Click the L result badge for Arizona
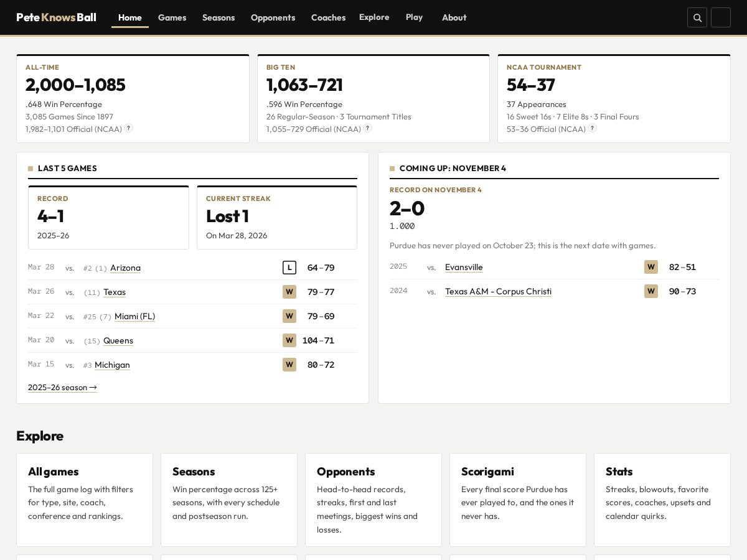Image resolution: width=747 pixels, height=560 pixels. [289, 268]
